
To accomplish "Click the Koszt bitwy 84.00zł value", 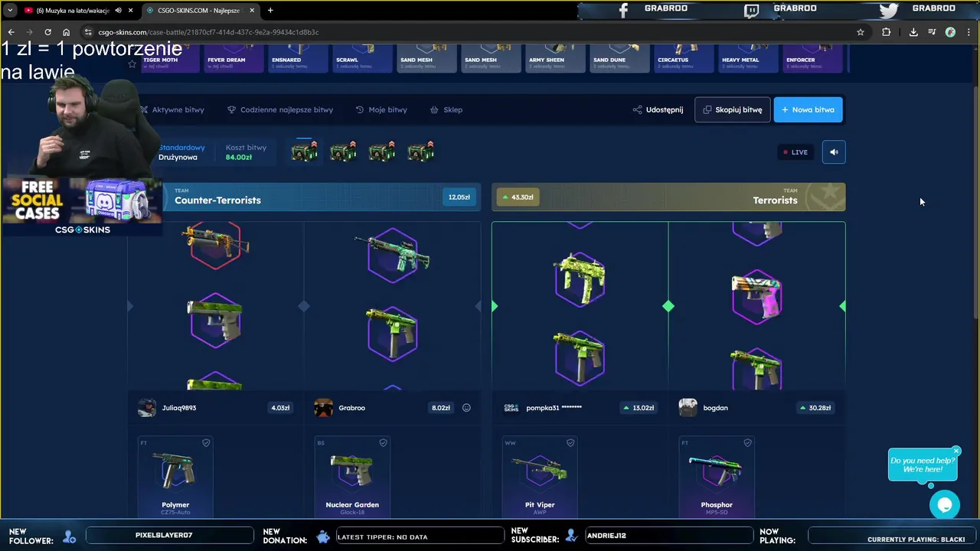I will (239, 158).
